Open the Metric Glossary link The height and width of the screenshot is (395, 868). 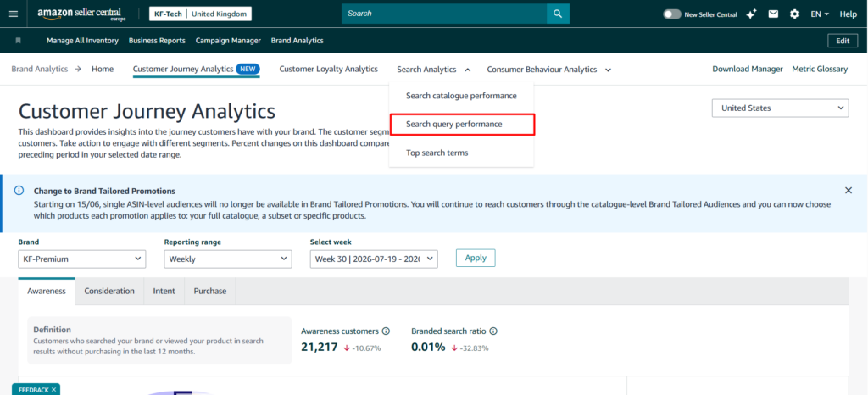pyautogui.click(x=820, y=70)
